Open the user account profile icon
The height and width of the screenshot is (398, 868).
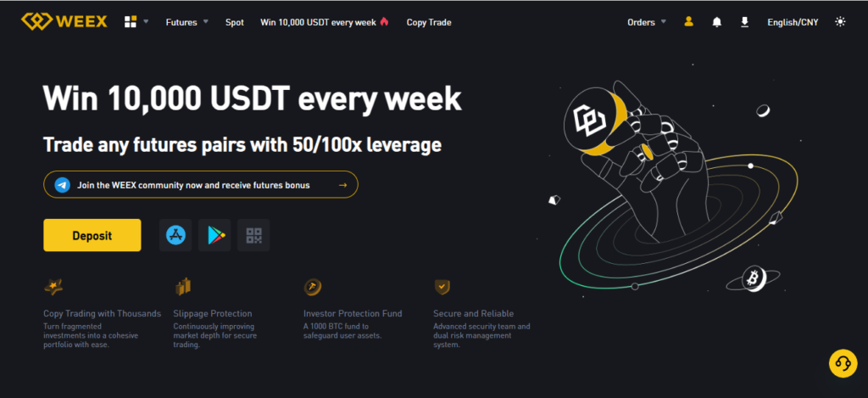click(688, 22)
